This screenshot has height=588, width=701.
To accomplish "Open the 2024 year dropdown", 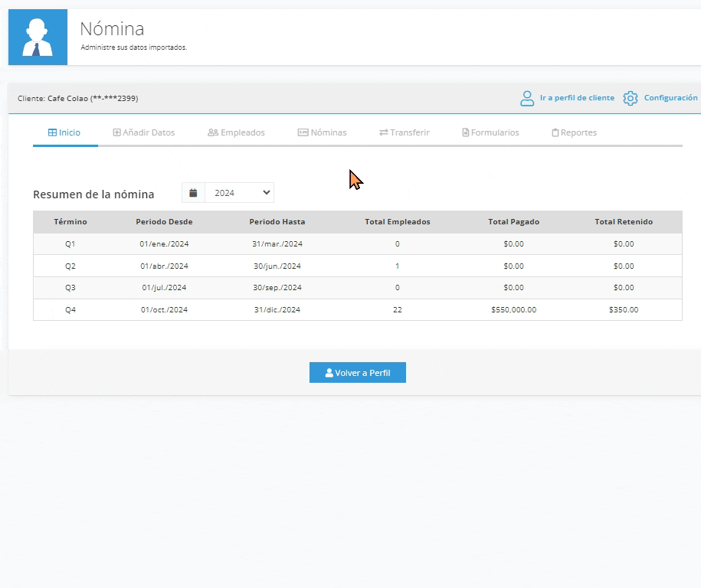I will click(239, 193).
